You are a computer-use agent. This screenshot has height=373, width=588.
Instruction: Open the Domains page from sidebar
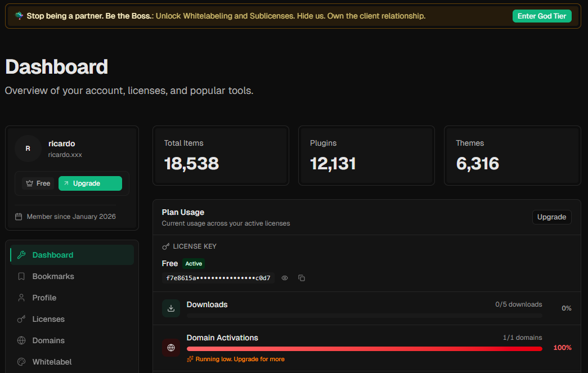[x=48, y=340]
